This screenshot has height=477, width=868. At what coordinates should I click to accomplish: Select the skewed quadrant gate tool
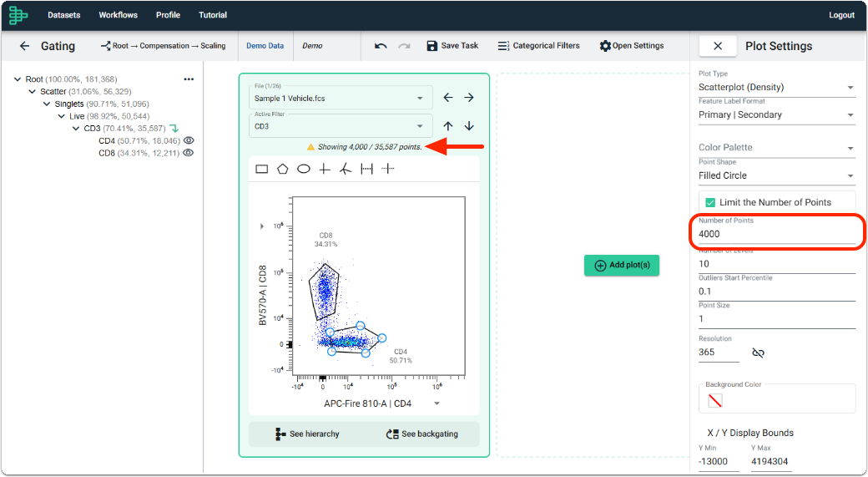(x=346, y=169)
